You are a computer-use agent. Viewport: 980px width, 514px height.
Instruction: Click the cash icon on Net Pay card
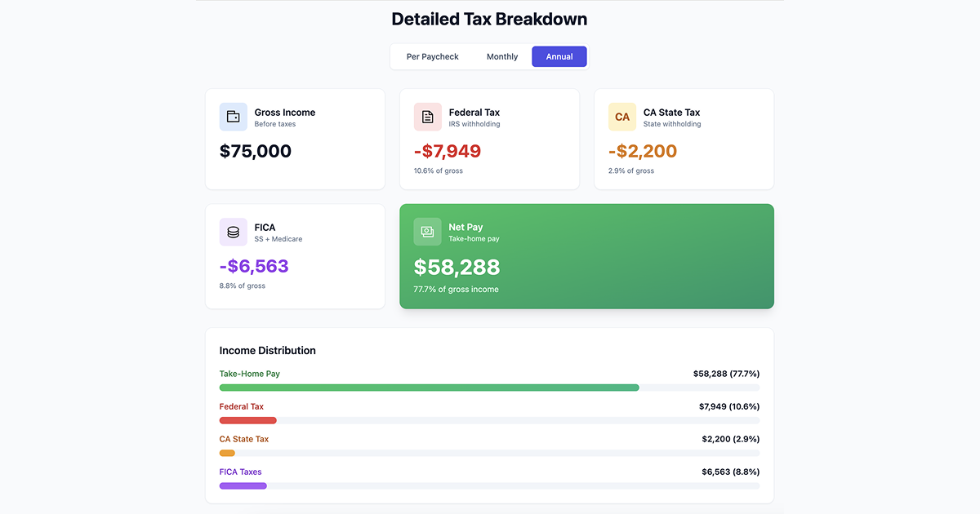pos(427,232)
